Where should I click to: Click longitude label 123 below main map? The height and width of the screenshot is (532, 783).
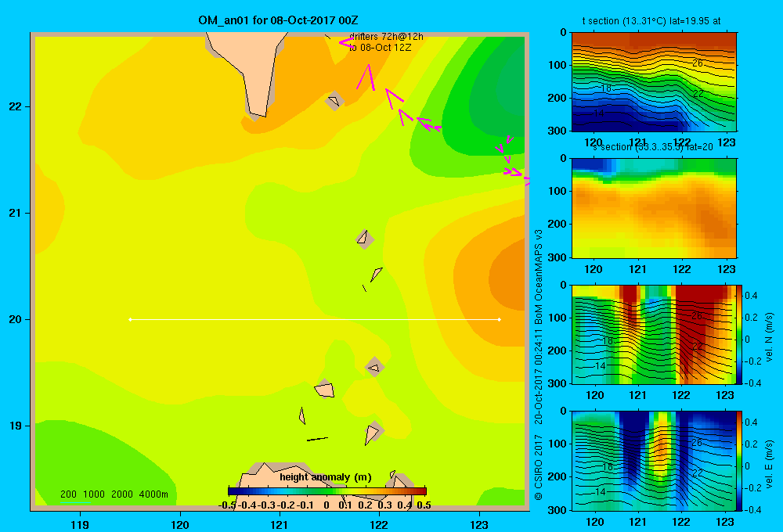coord(479,524)
